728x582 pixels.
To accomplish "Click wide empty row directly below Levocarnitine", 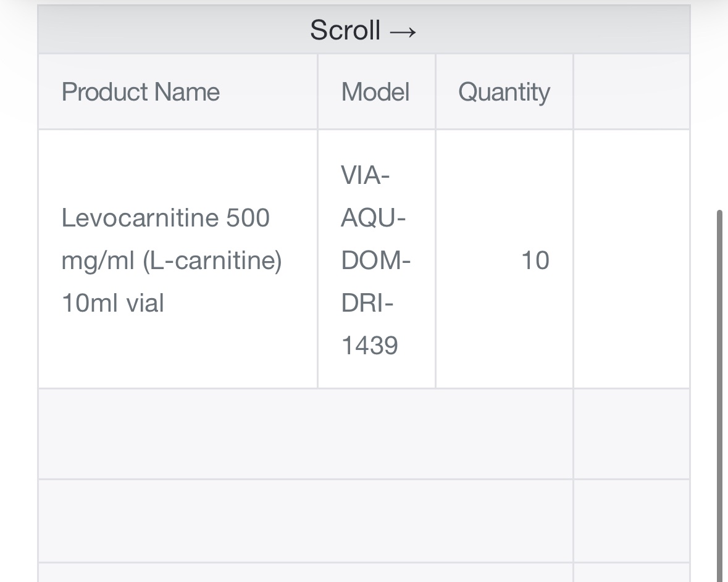I will (306, 433).
